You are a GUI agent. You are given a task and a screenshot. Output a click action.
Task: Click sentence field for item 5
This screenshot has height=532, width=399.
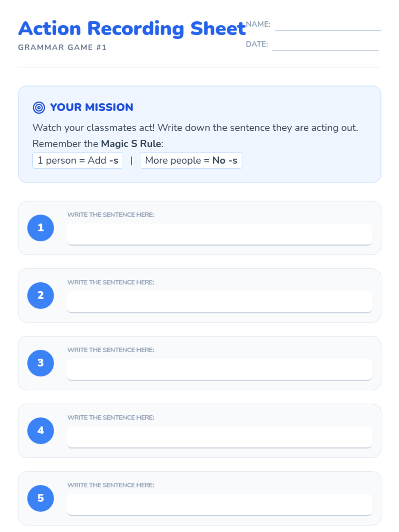(219, 504)
